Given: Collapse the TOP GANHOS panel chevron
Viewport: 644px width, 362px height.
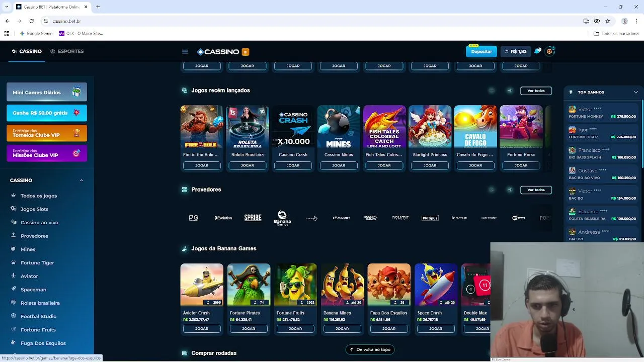Looking at the screenshot, I should [635, 93].
